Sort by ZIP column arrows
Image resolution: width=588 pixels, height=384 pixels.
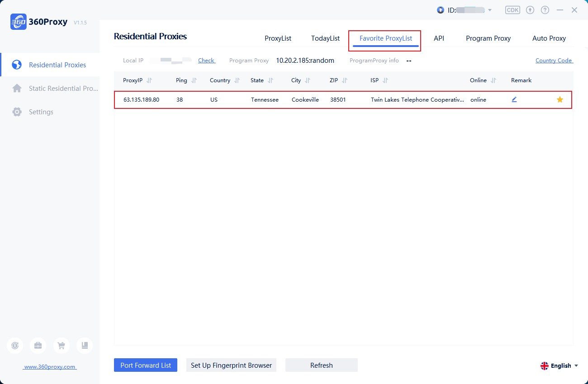click(345, 80)
